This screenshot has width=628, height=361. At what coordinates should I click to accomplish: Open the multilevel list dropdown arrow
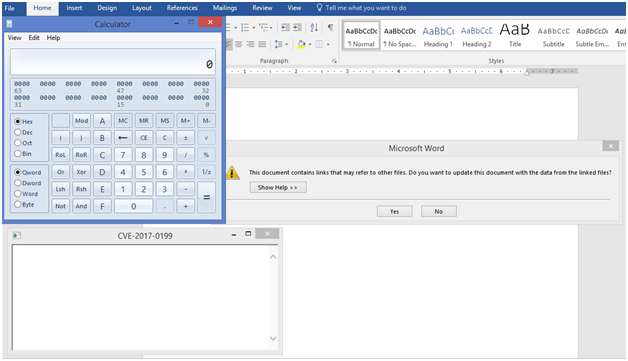(271, 28)
